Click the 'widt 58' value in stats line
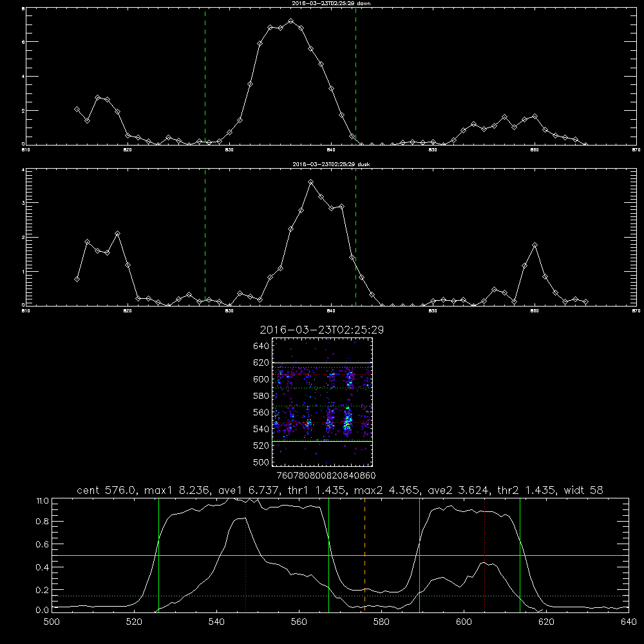The height and width of the screenshot is (644, 644). (x=583, y=490)
